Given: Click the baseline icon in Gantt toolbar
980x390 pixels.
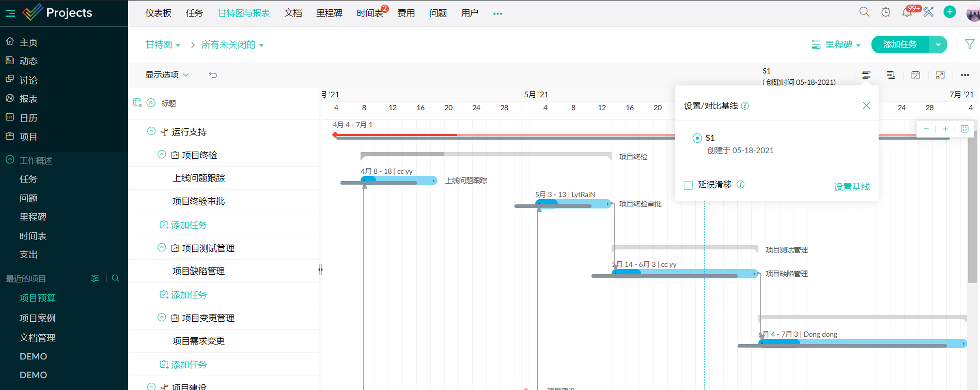Looking at the screenshot, I should point(866,75).
